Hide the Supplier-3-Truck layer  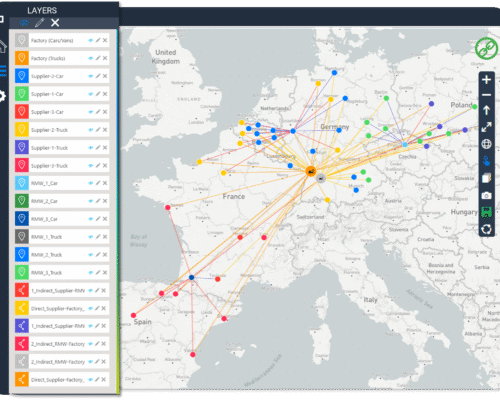90,166
